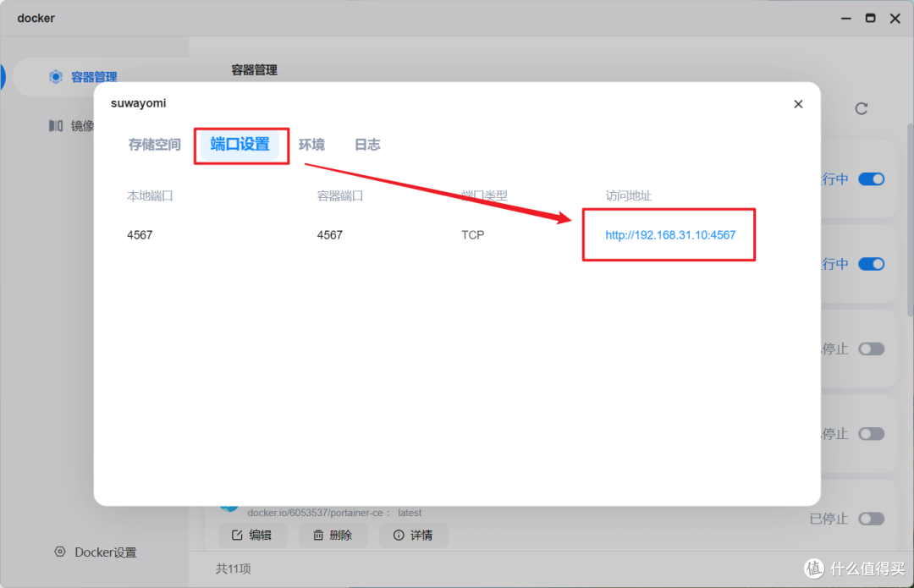Open the 日志 tab
The image size is (914, 588).
(x=367, y=145)
